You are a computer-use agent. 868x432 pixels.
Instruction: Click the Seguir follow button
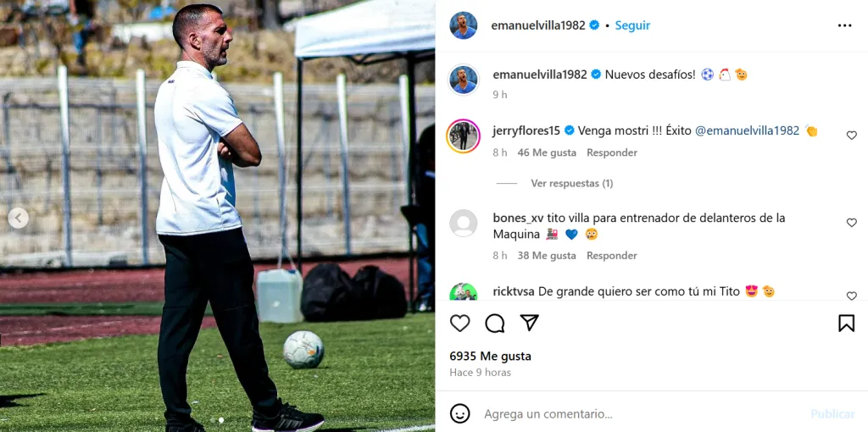[632, 25]
